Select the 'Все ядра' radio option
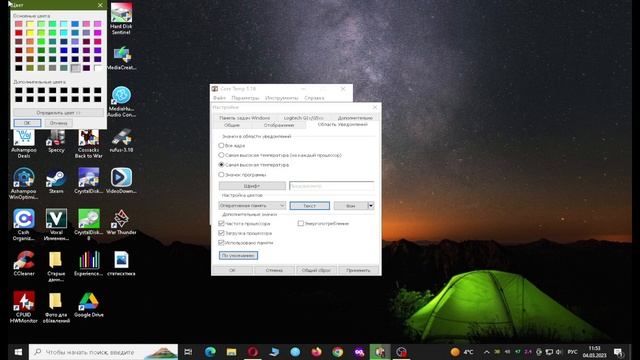640x360 pixels. coord(221,145)
